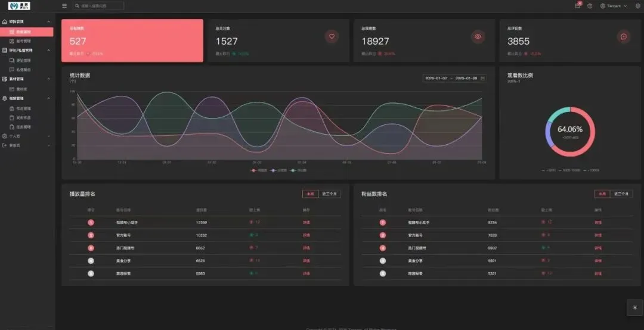Image resolution: width=644 pixels, height=330 pixels.
Task: Open 详情 for 旅游探索 in 播放量排名
Action: [x=306, y=273]
